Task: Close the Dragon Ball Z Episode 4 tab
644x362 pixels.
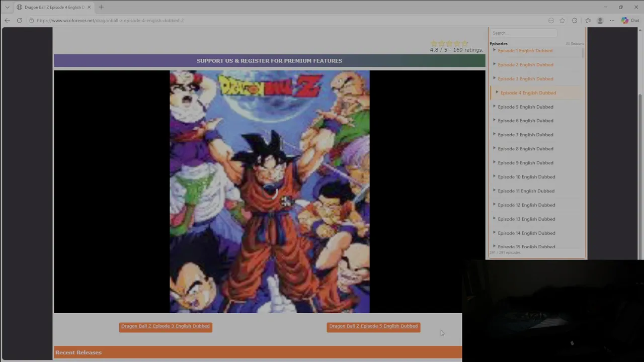Action: (x=89, y=7)
